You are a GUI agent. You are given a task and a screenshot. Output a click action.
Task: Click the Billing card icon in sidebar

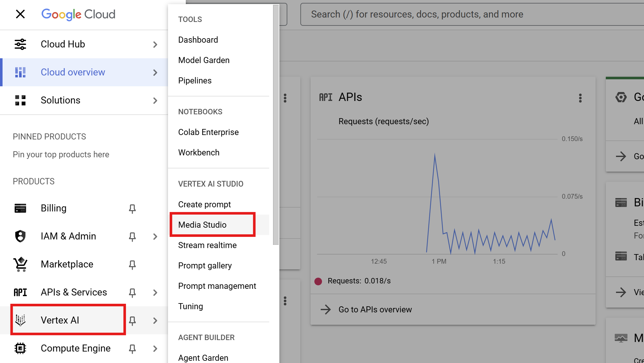(x=20, y=208)
